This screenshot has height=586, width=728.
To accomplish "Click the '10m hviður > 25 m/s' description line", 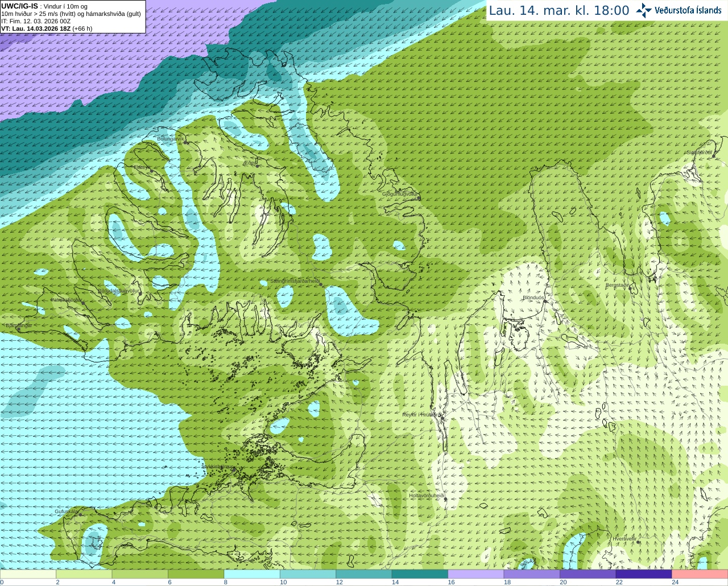I will click(x=71, y=14).
